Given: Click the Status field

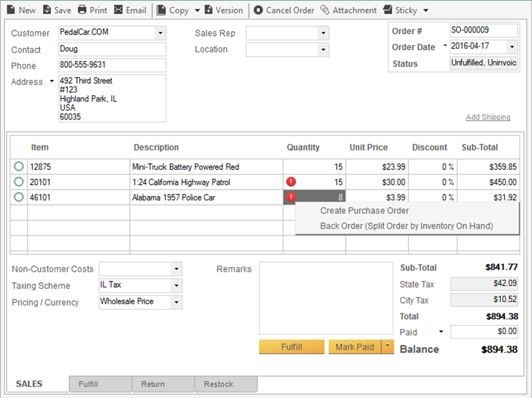Looking at the screenshot, I should pos(484,63).
